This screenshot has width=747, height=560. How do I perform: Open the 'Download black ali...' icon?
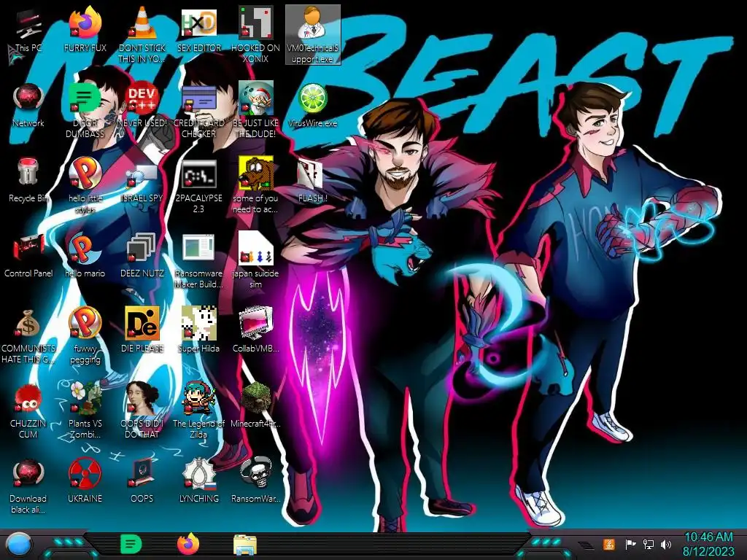point(28,486)
